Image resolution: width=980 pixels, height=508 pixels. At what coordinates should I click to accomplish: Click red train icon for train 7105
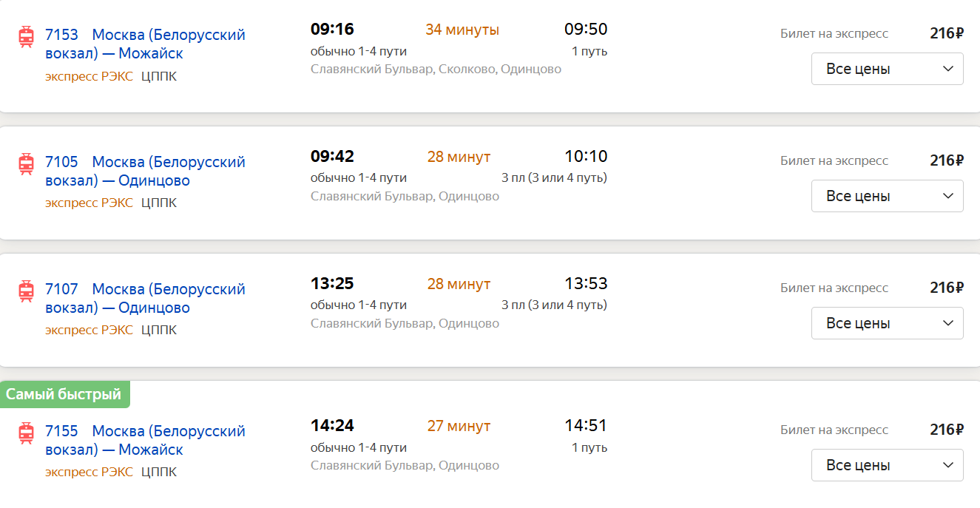27,163
